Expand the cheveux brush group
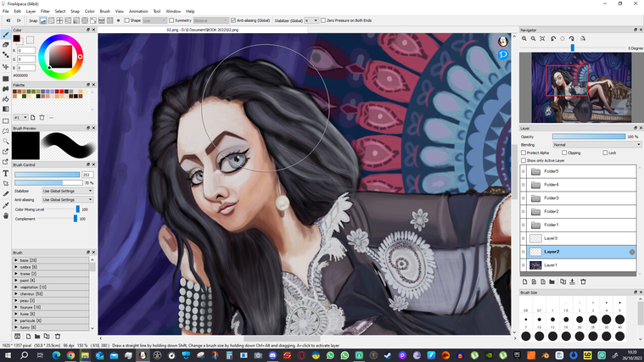The image size is (644, 362). 16,293
